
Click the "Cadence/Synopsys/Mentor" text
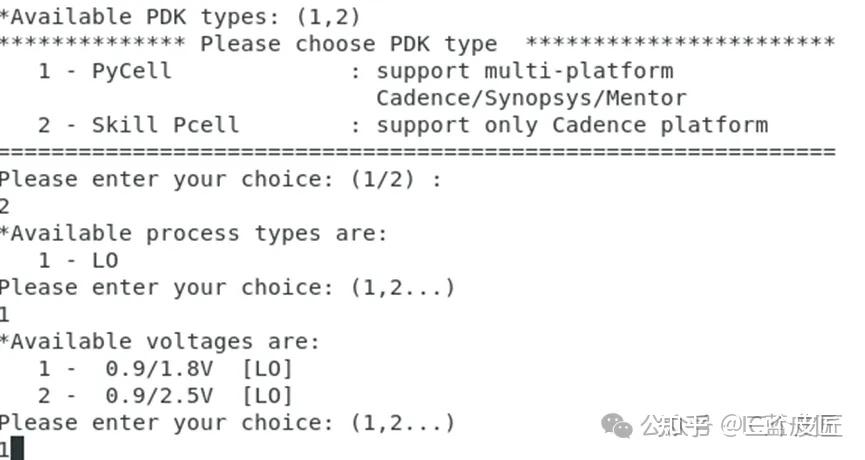tap(530, 98)
